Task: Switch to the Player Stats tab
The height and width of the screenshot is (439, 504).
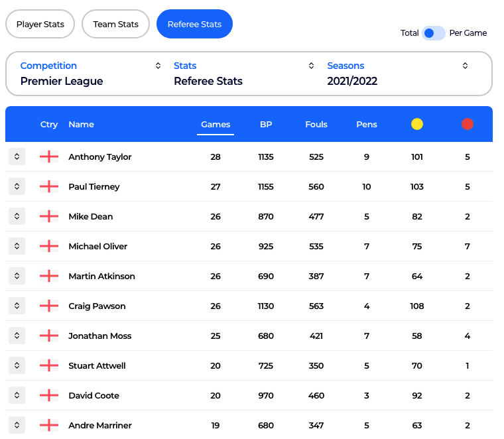Action: click(40, 25)
